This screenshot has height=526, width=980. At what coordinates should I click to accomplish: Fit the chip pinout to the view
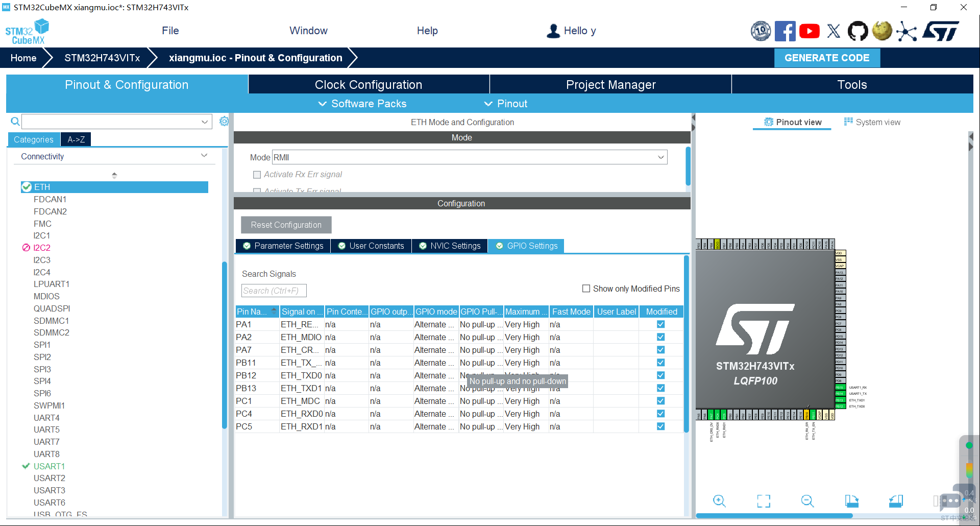tap(764, 501)
